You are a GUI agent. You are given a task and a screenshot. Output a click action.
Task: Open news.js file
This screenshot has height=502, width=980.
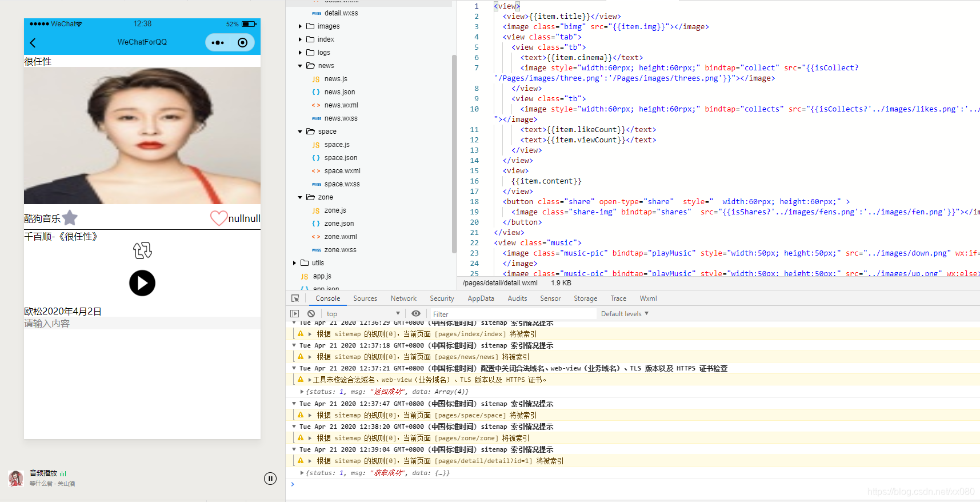click(x=335, y=79)
